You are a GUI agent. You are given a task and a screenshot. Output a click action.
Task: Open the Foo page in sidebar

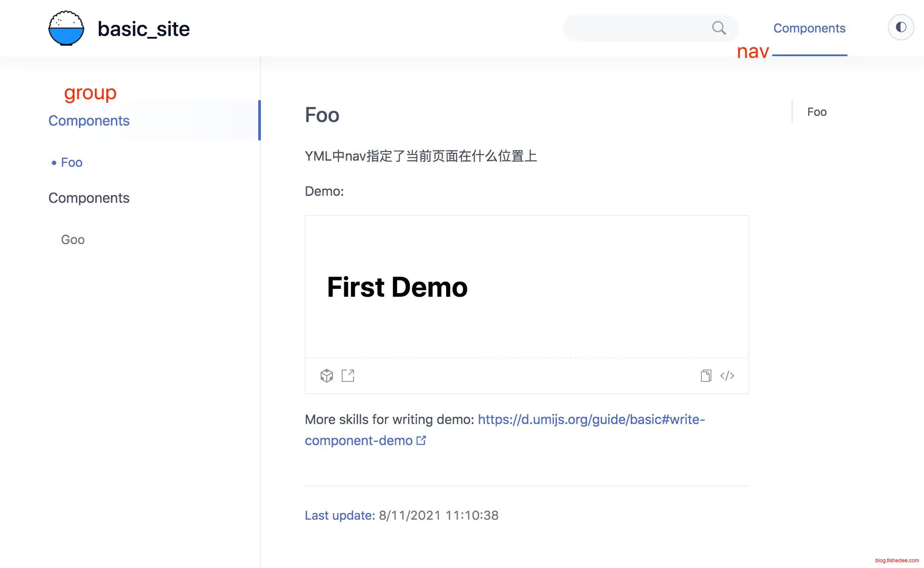(x=72, y=162)
